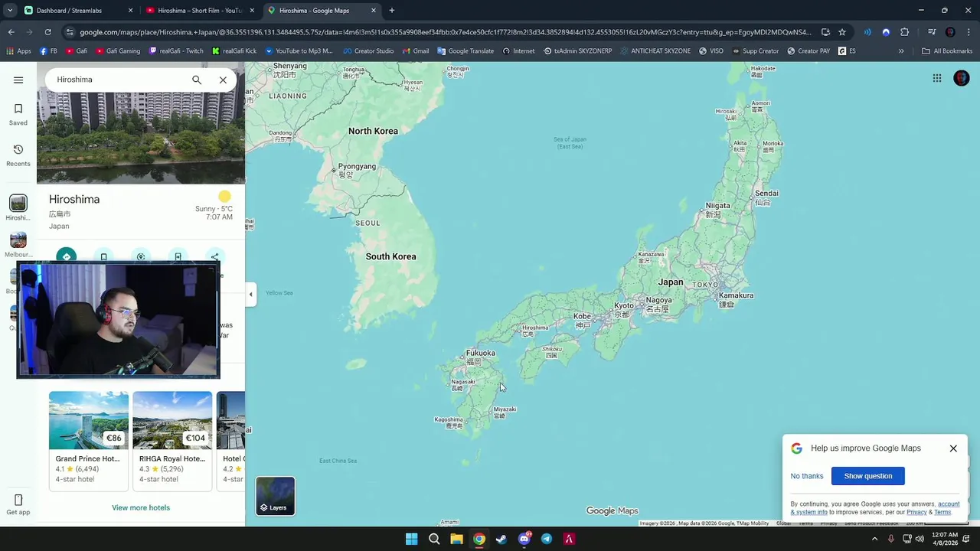
Task: Clear the Hiroshima search with the X
Action: 223,80
